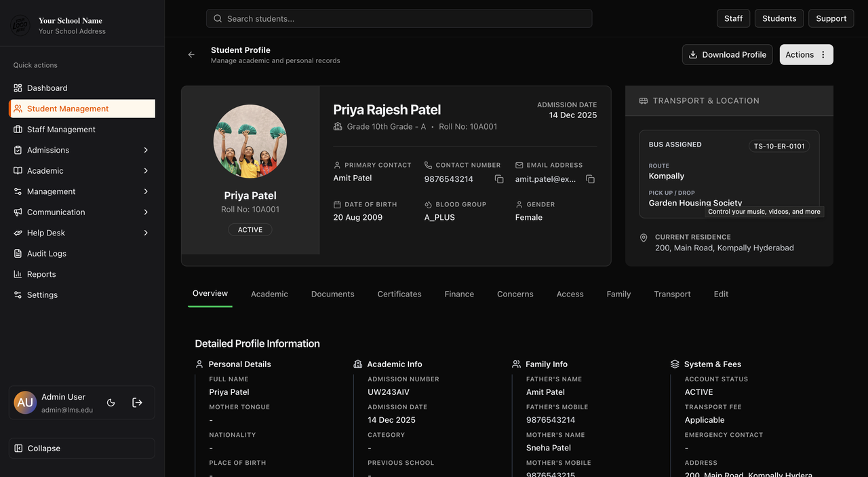Image resolution: width=868 pixels, height=477 pixels.
Task: Click the blood group value A_PLUS
Action: [x=439, y=218]
